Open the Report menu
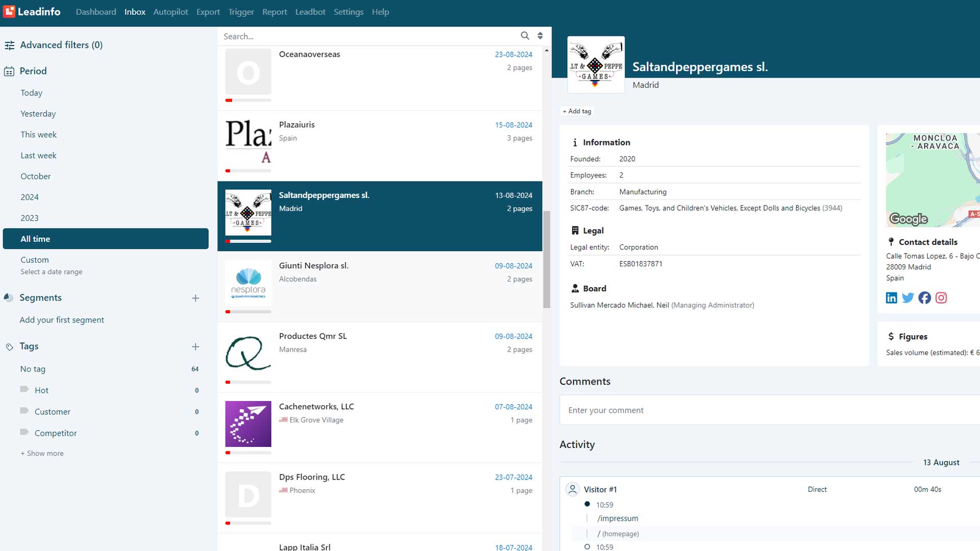Image resolution: width=980 pixels, height=551 pixels. (275, 12)
